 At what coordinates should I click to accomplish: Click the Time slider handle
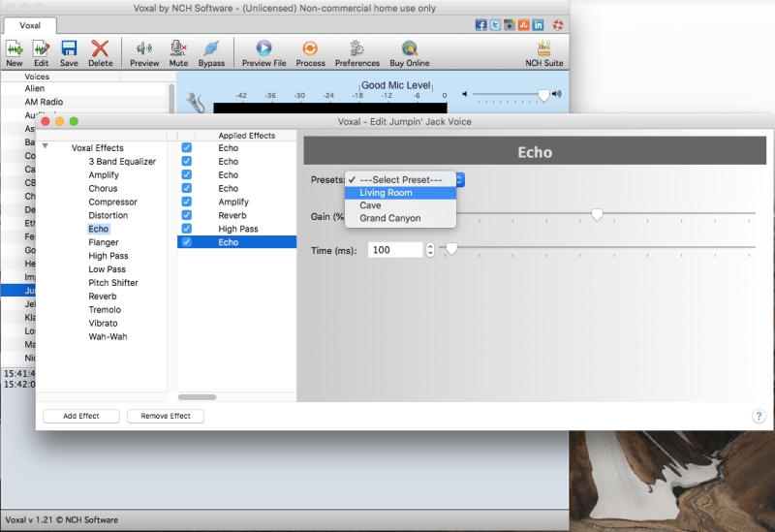pyautogui.click(x=451, y=249)
